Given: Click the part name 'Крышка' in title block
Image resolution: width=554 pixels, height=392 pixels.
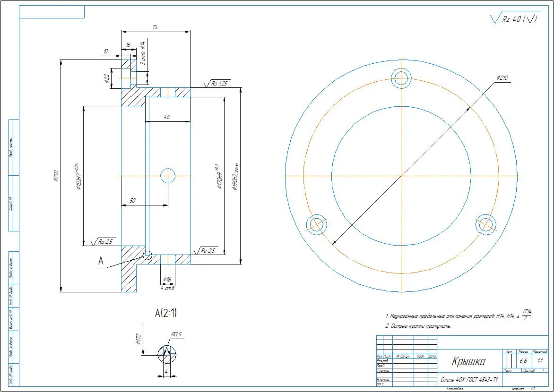Looking at the screenshot, I should click(x=468, y=361).
